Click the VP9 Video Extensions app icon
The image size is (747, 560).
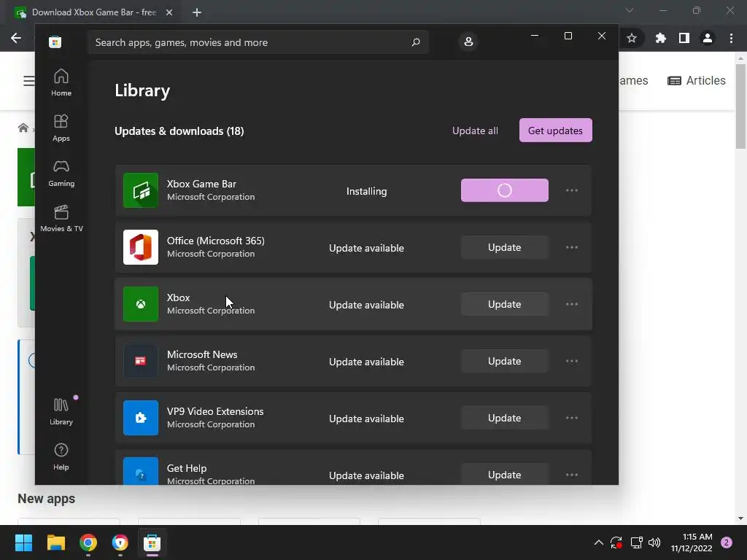[x=141, y=418]
